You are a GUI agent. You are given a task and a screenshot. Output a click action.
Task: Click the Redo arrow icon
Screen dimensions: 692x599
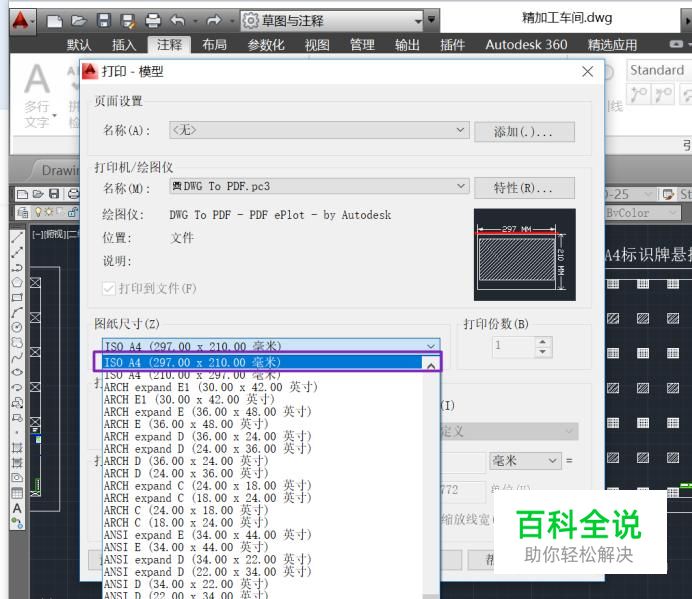(x=214, y=20)
